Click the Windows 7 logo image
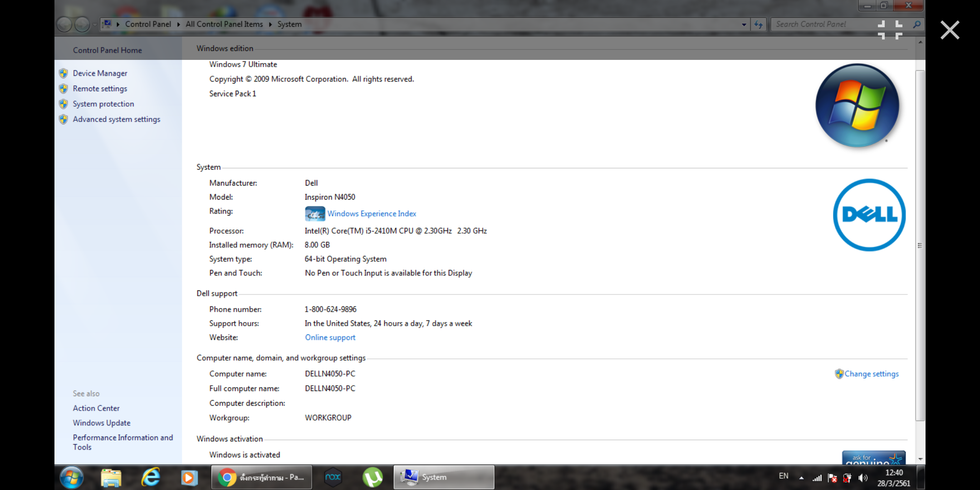Viewport: 980px width, 490px height. (857, 105)
